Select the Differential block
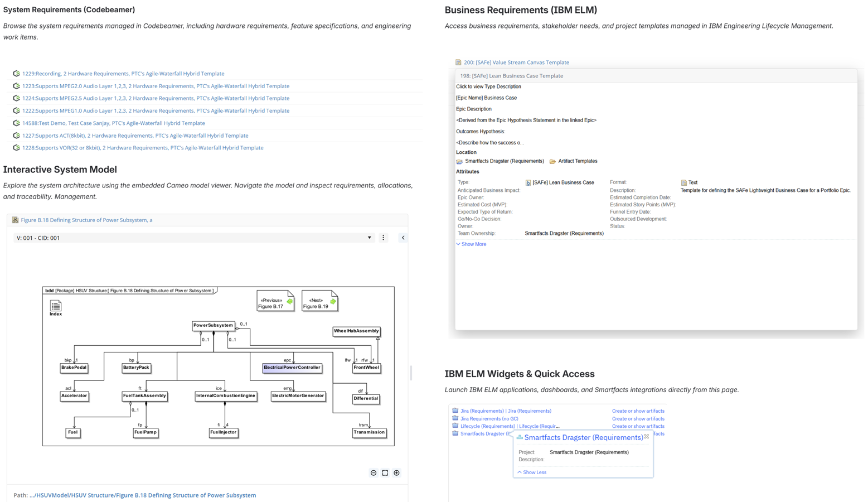868x502 pixels. [366, 399]
